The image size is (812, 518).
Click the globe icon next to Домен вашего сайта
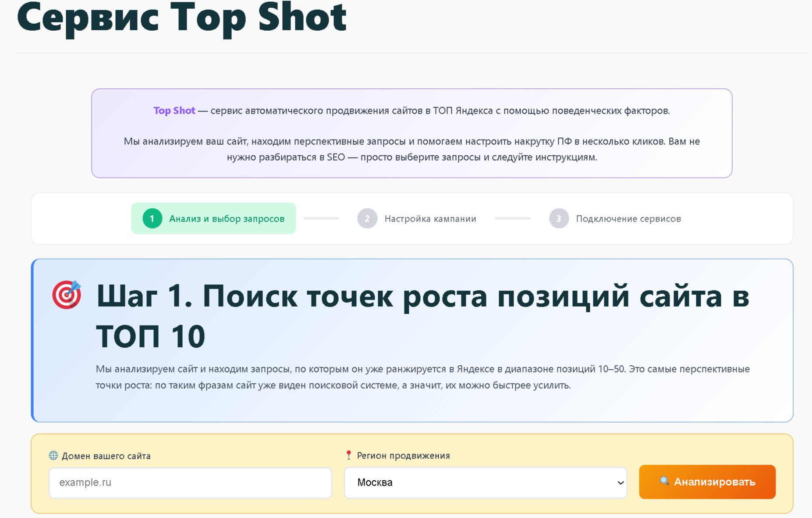pyautogui.click(x=53, y=455)
